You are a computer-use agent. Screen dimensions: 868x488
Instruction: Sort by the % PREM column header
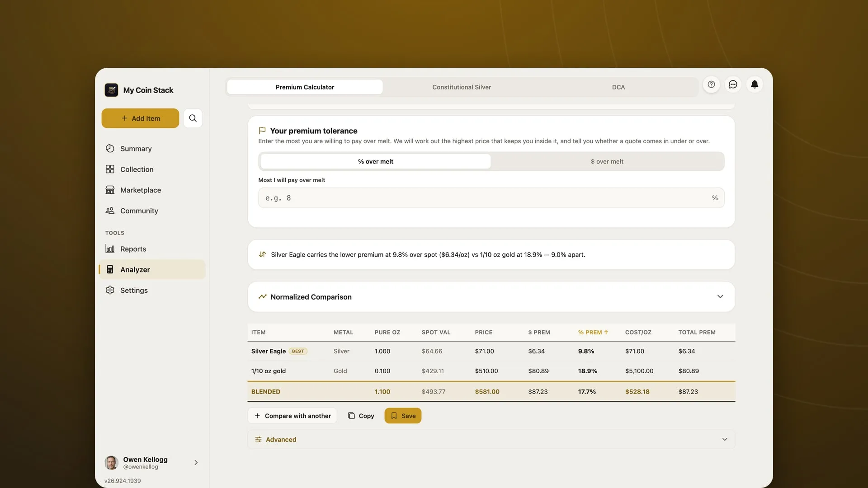(593, 333)
